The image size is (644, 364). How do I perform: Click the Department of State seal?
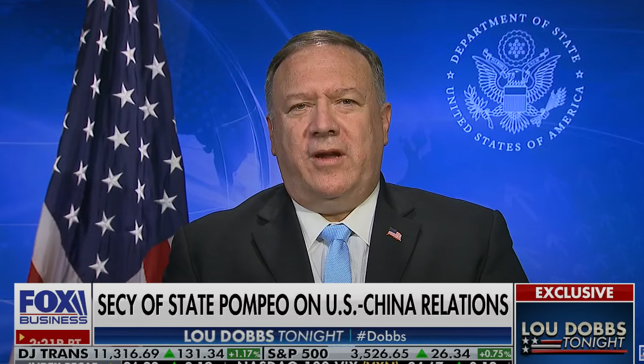click(x=515, y=82)
